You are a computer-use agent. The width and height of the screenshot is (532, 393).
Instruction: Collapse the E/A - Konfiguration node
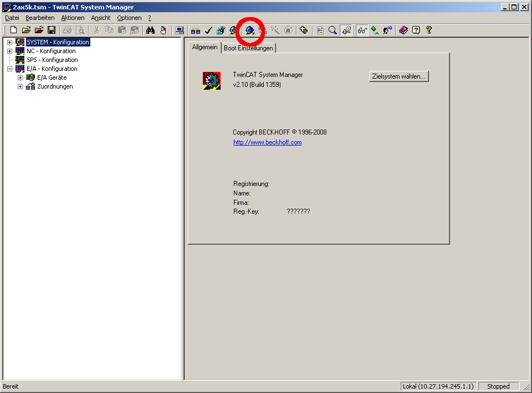10,69
